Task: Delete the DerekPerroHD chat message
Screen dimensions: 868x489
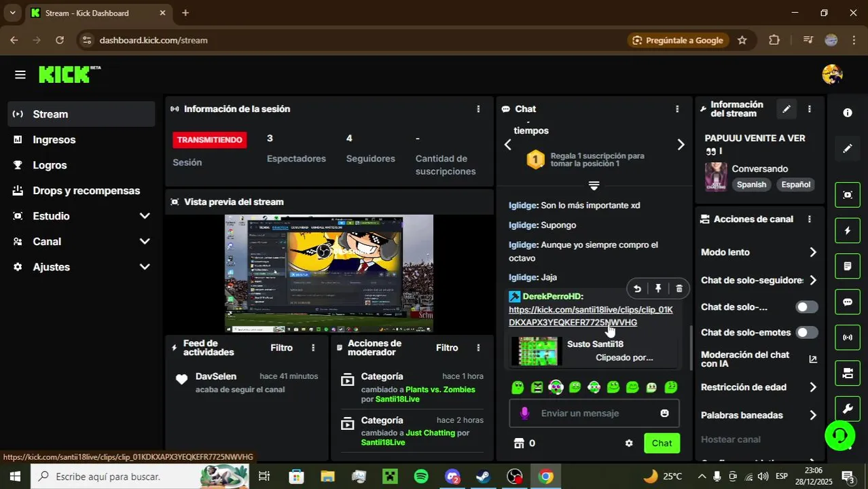Action: [x=679, y=289]
